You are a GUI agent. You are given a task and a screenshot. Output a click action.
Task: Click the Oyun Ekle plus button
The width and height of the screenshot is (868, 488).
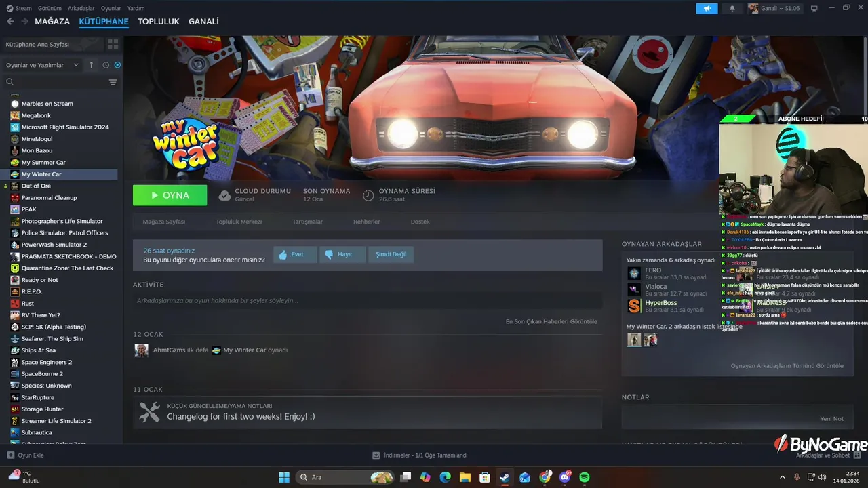(10, 455)
